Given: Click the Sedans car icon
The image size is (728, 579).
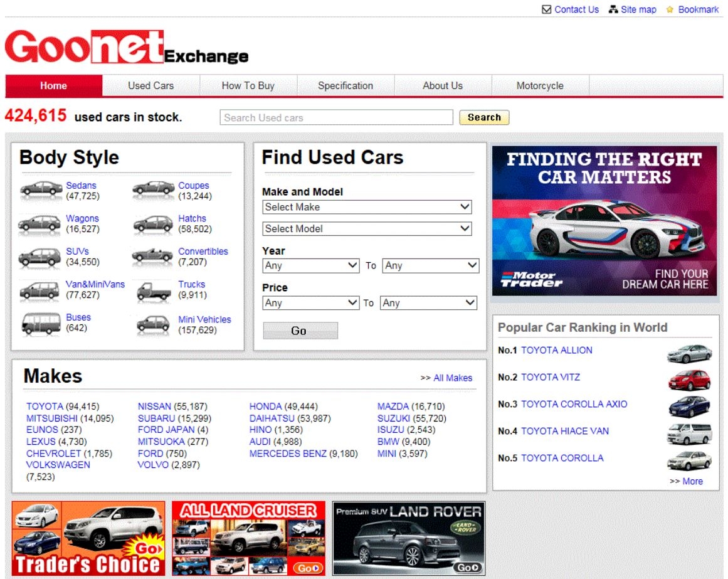Looking at the screenshot, I should [41, 190].
